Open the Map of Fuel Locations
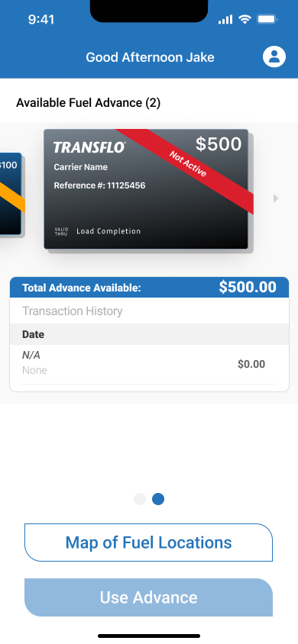The height and width of the screenshot is (644, 298). coord(148,543)
